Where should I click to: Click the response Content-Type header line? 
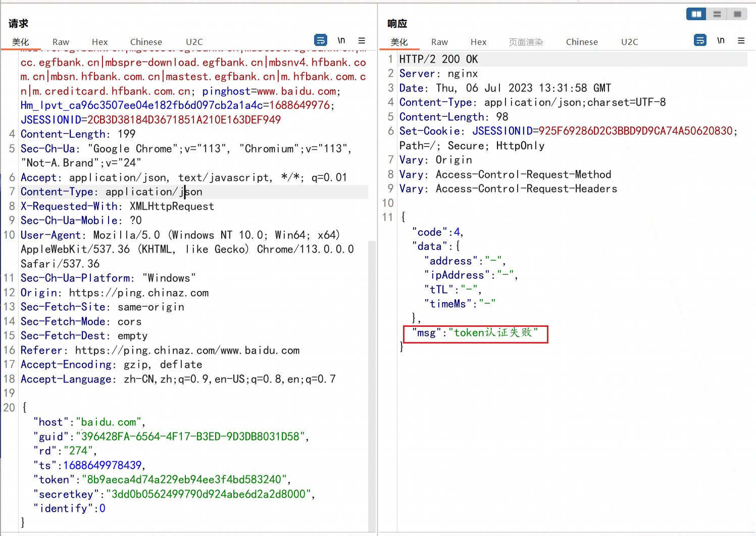[532, 102]
